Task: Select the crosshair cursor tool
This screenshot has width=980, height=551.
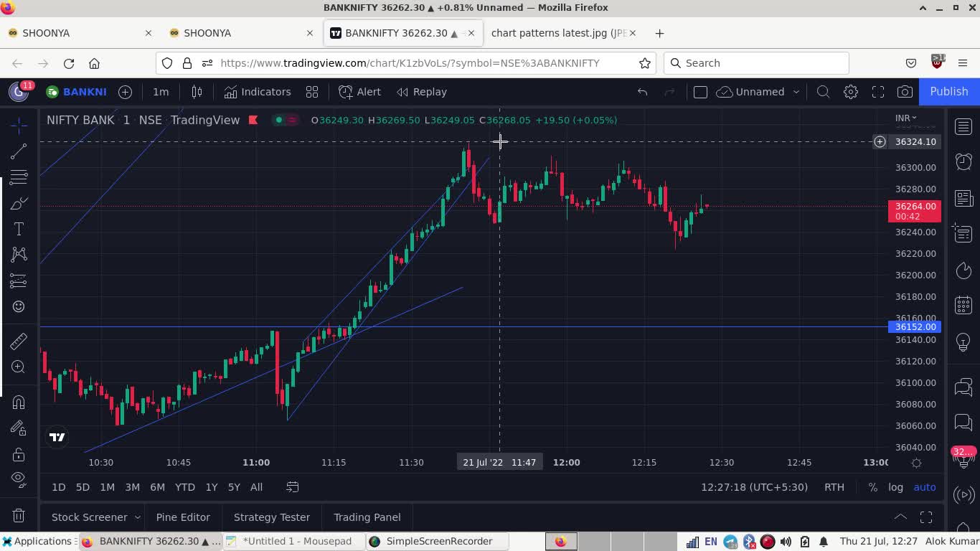Action: pyautogui.click(x=19, y=126)
